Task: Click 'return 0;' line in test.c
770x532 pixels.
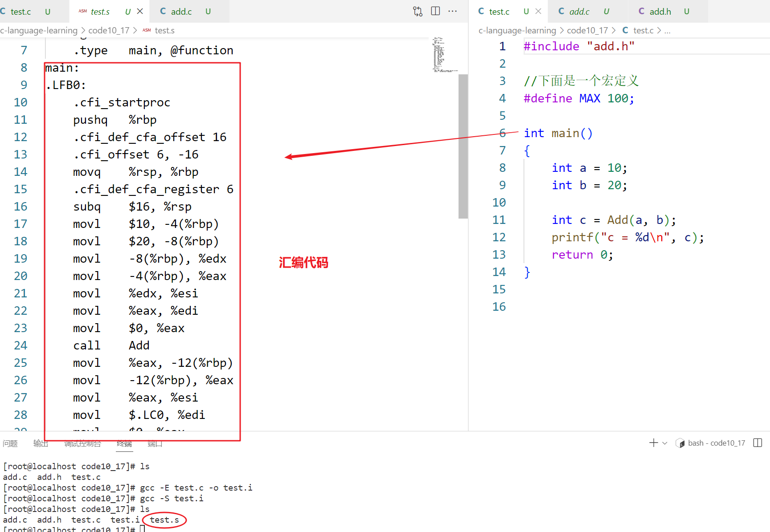Action: 582,255
